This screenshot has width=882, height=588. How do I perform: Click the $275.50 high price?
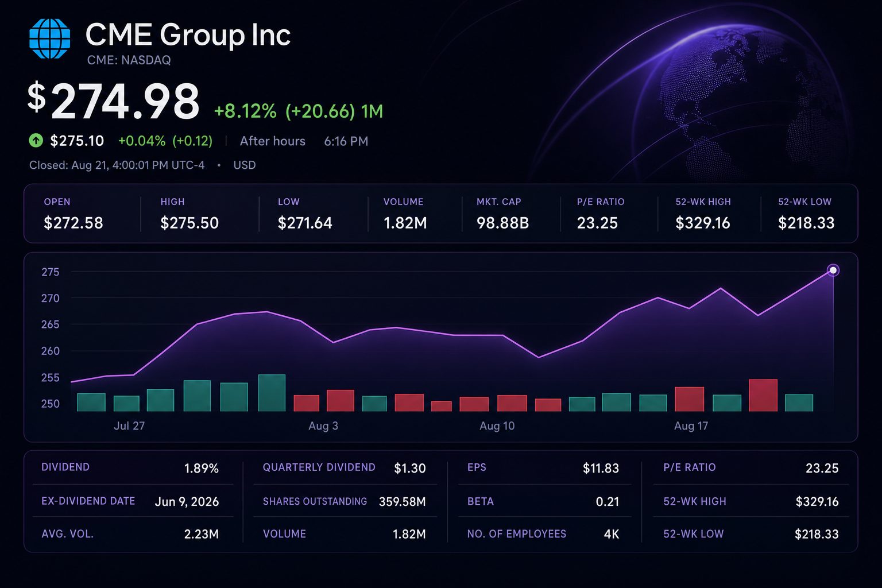coord(189,223)
